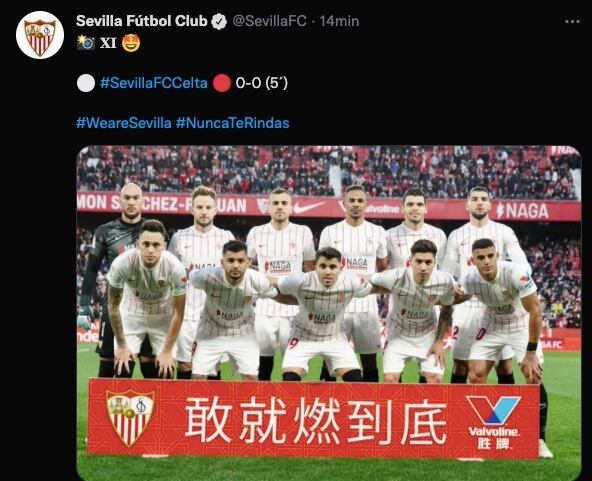Open the #WeareSevilla hashtag

point(124,123)
